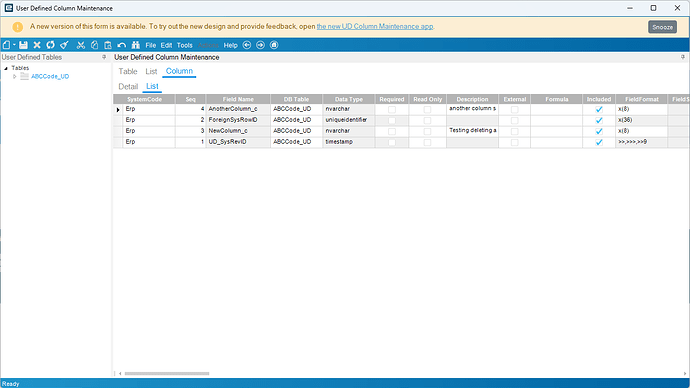
Task: Click the Delete X icon in the toolbar
Action: point(37,45)
